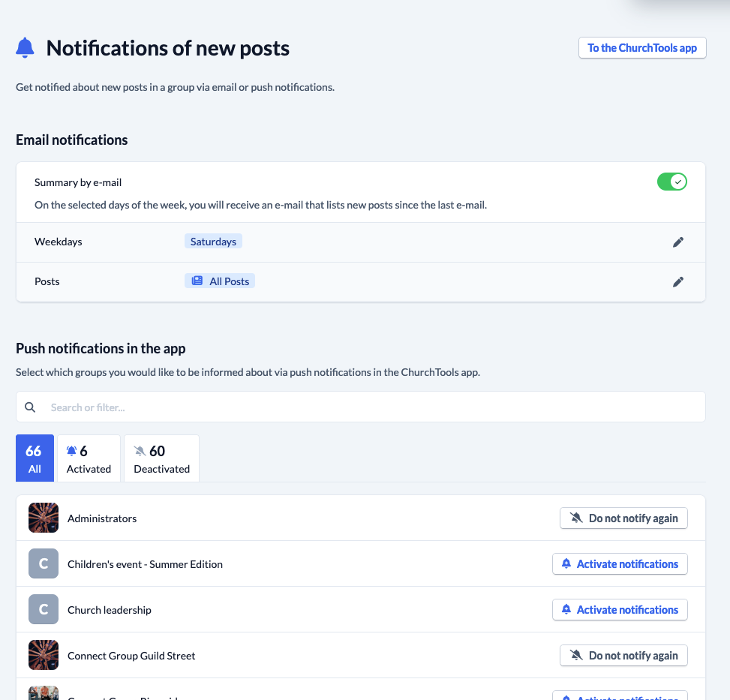
Task: Edit Weekdays using the pencil icon
Action: click(678, 242)
